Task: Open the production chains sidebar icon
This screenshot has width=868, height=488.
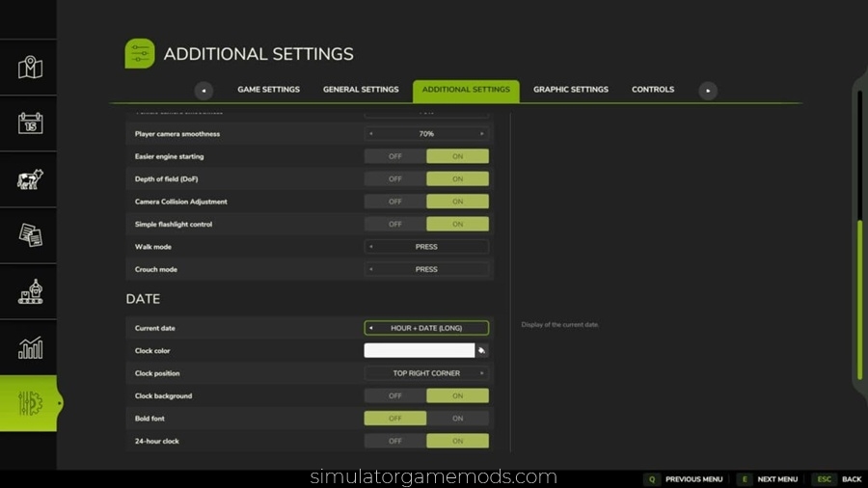Action: pyautogui.click(x=30, y=291)
